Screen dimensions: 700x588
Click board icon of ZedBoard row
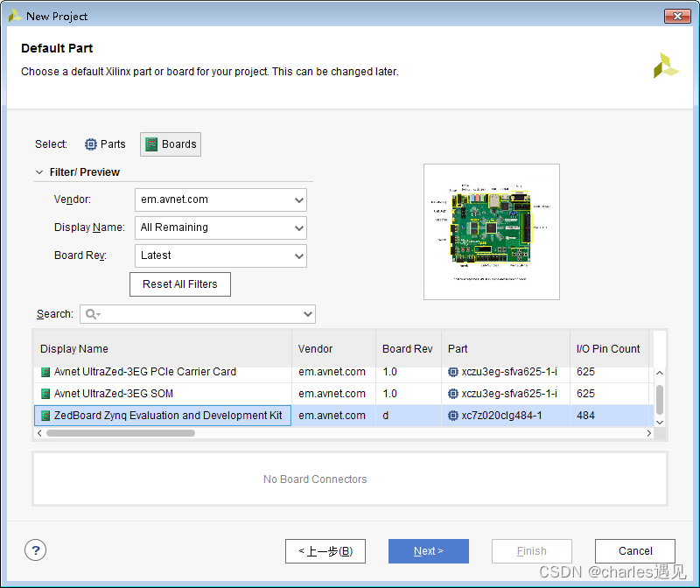[x=45, y=416]
